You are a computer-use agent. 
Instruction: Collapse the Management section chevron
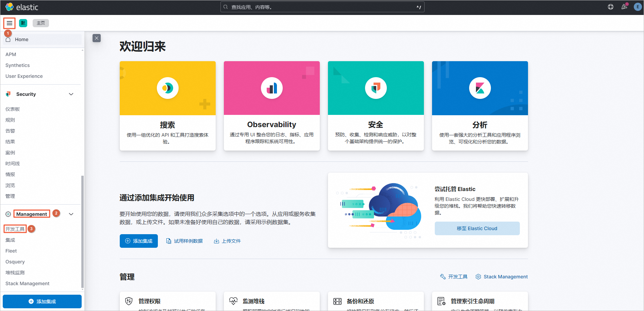pyautogui.click(x=71, y=214)
